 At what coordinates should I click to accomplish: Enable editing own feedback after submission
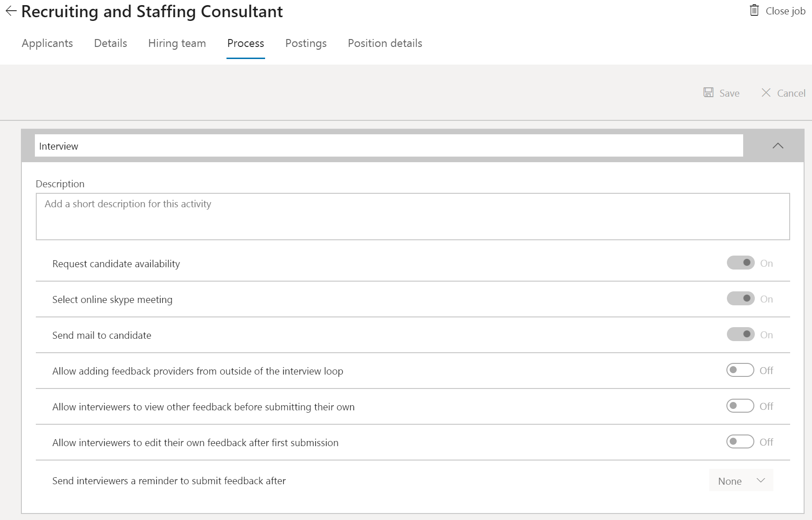740,441
